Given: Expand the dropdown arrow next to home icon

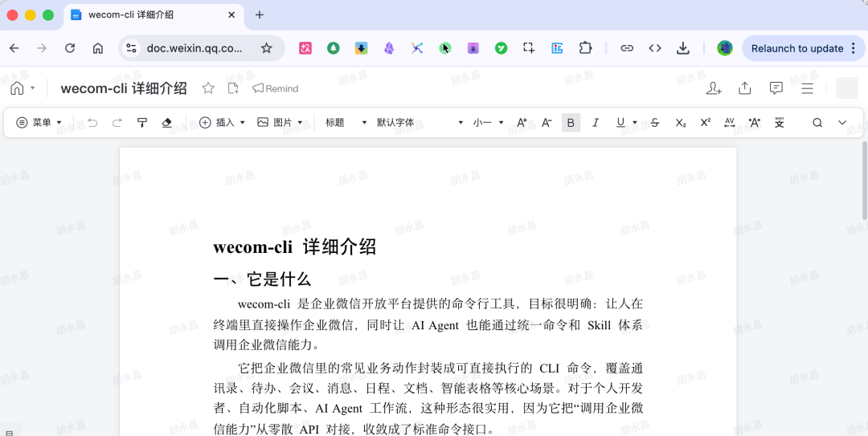Looking at the screenshot, I should point(33,88).
